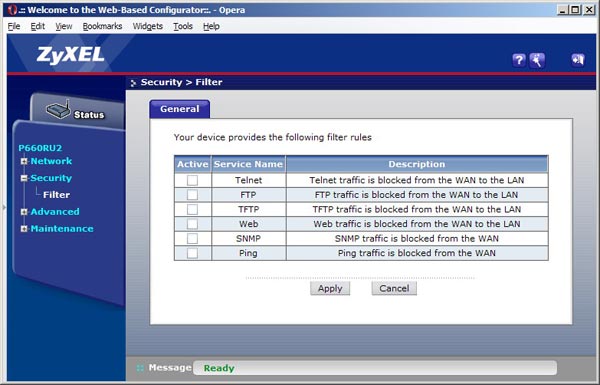Screen dimensions: 600x385
Task: Switch to the General tab
Action: 179,109
